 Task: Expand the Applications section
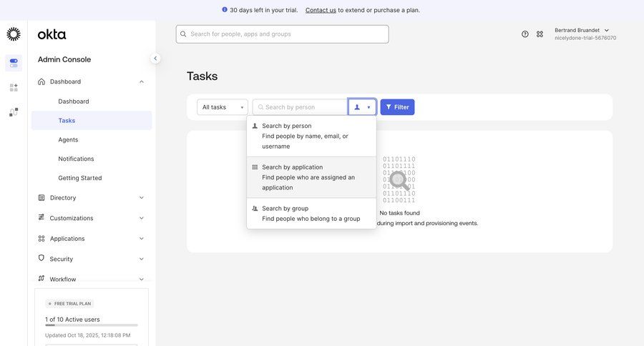(91, 239)
